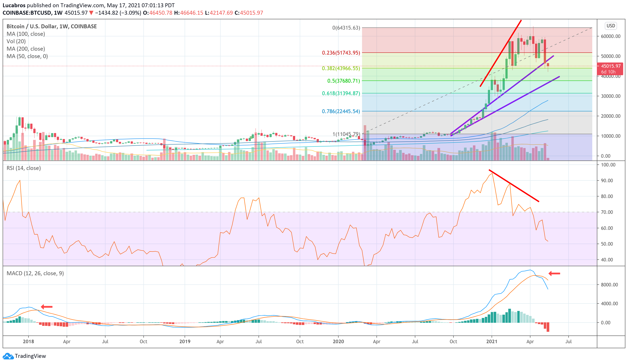The width and height of the screenshot is (628, 364).
Task: Click the open price O:46450.78 value
Action: point(158,13)
